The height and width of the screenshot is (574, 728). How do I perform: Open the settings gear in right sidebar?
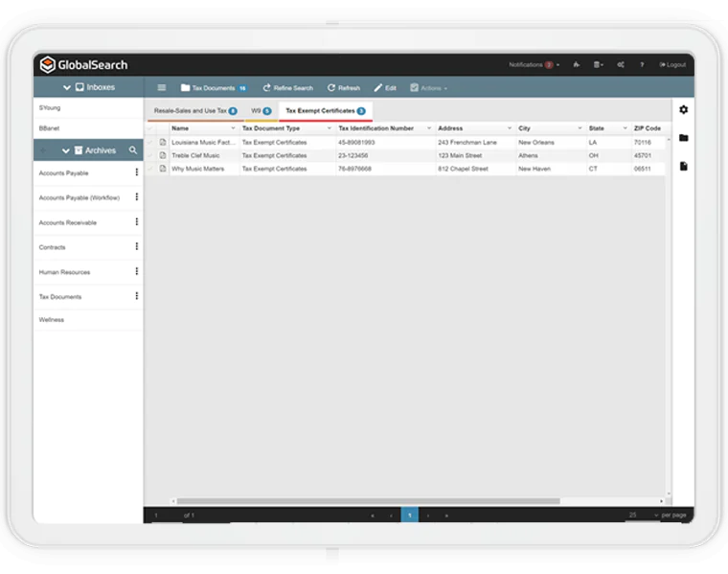point(683,110)
